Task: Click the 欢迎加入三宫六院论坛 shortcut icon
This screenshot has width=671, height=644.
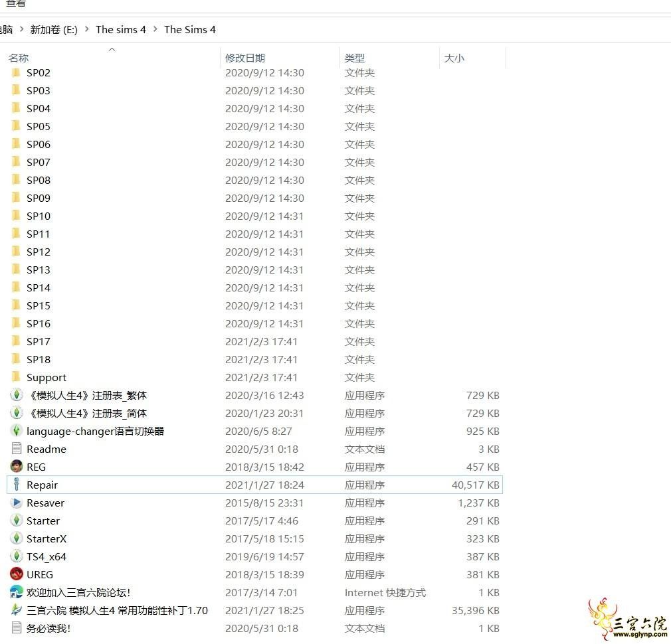Action: tap(16, 592)
